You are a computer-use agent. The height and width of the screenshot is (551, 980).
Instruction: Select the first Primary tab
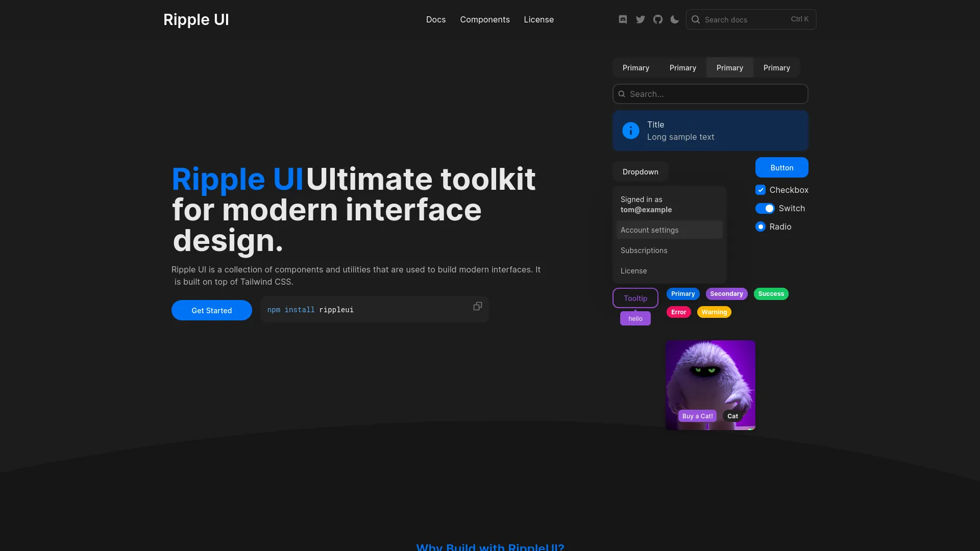pos(636,68)
